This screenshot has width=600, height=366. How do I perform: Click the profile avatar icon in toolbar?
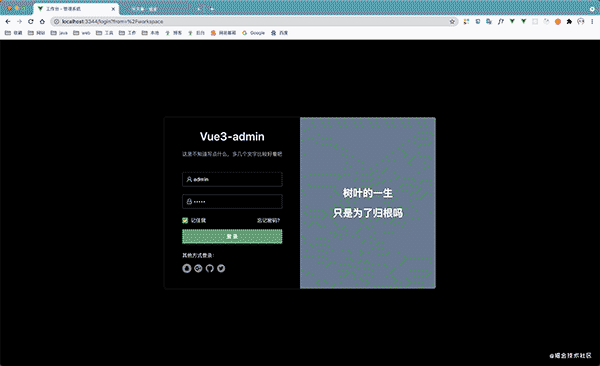pos(581,21)
